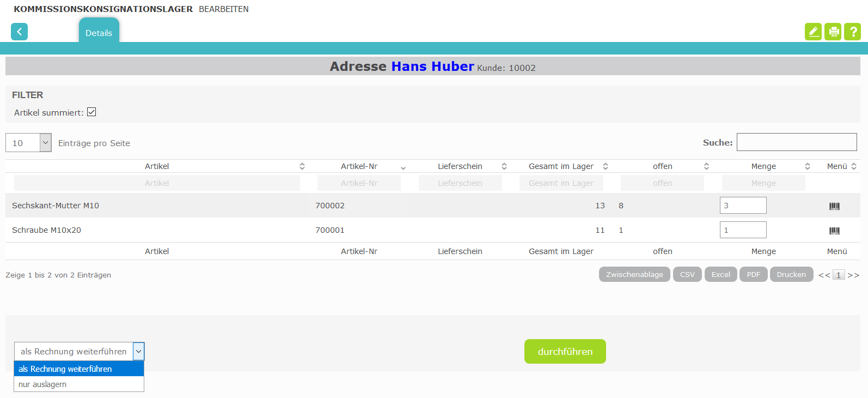Viewport: 868px width, 398px height.
Task: Select 'nur auslagern' option
Action: pyautogui.click(x=42, y=384)
